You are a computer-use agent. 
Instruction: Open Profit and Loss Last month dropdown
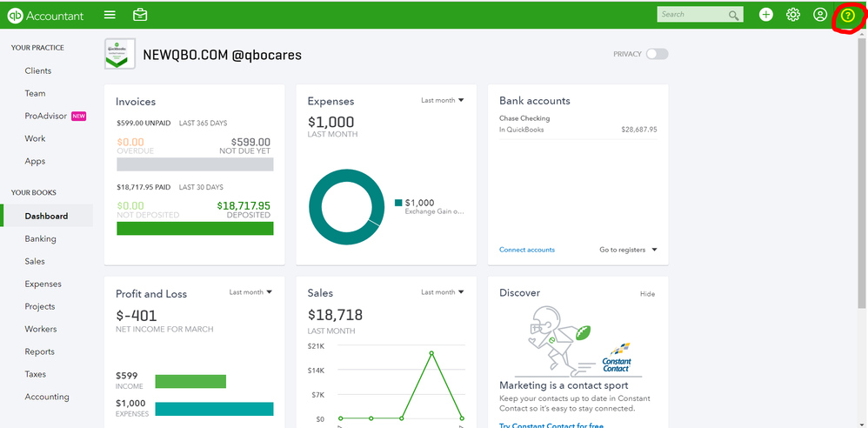pyautogui.click(x=250, y=291)
